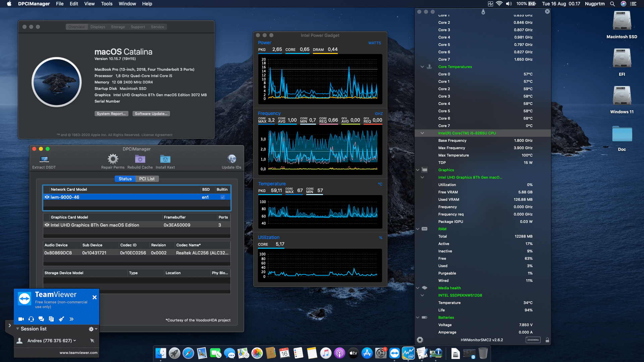Close HWMonitor with round X button

[547, 11]
